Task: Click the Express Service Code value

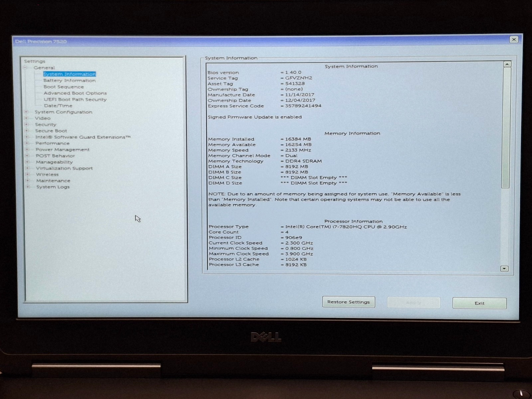Action: coord(303,106)
